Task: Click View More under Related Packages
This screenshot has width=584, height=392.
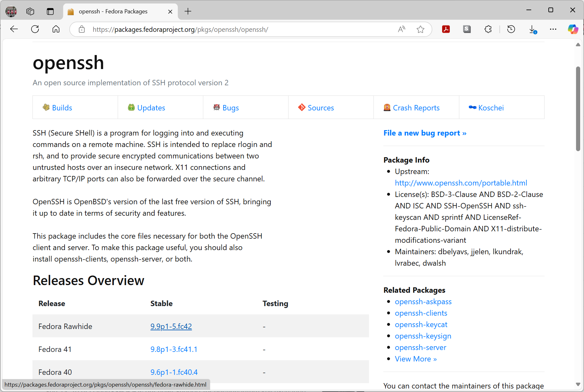Action: pos(415,359)
